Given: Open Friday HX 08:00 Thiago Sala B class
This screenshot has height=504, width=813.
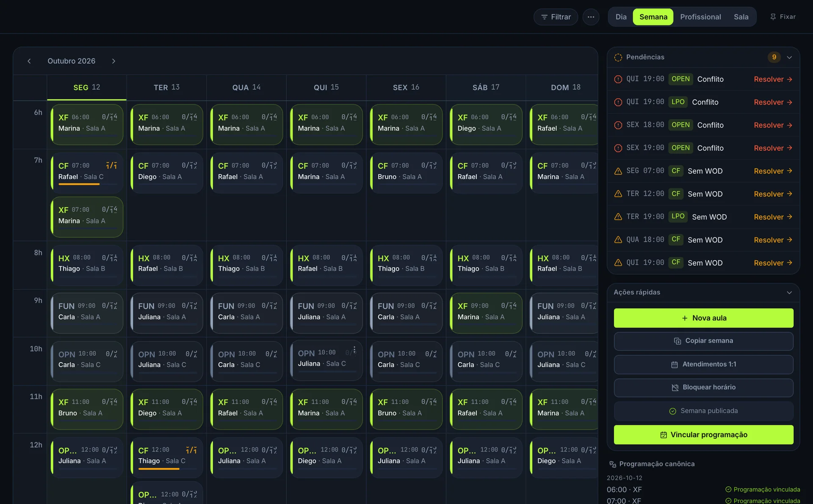Looking at the screenshot, I should pos(406,265).
